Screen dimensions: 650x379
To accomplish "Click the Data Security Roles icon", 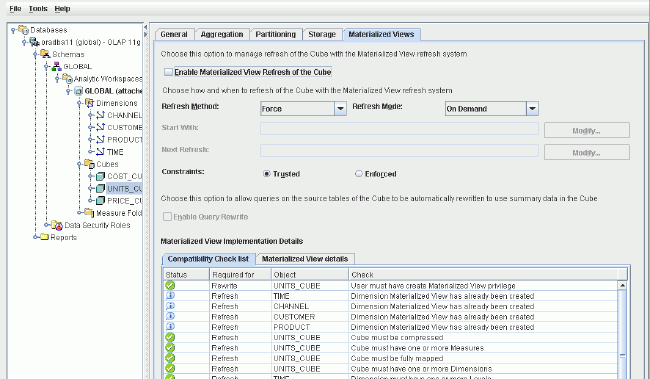I will pos(57,225).
